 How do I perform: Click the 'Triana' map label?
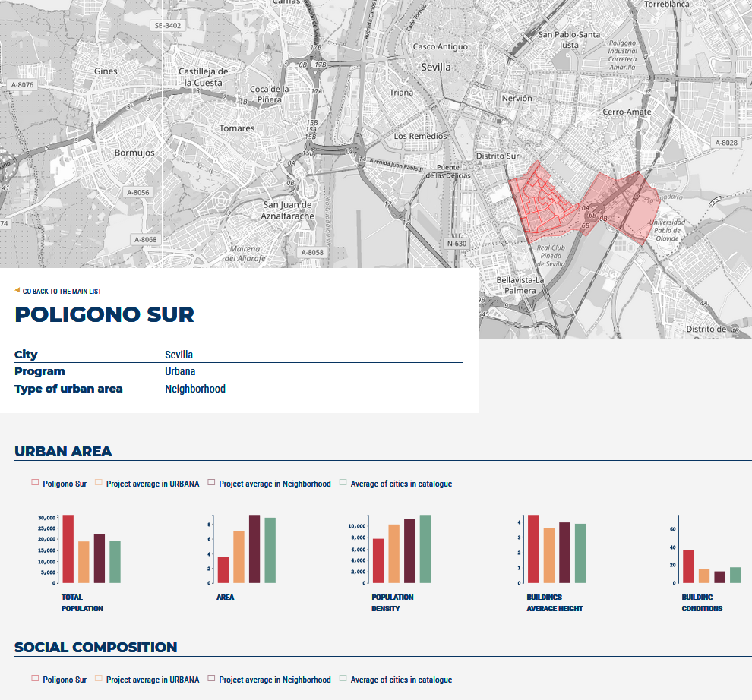(x=401, y=93)
